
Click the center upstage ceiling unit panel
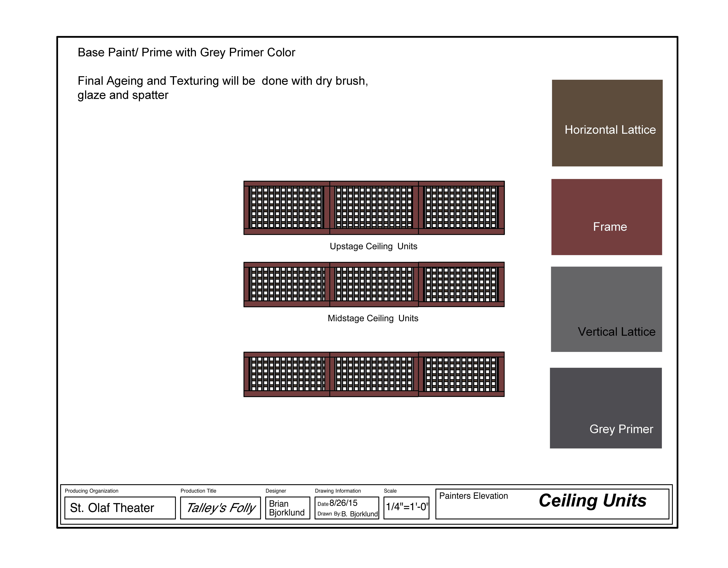click(374, 208)
